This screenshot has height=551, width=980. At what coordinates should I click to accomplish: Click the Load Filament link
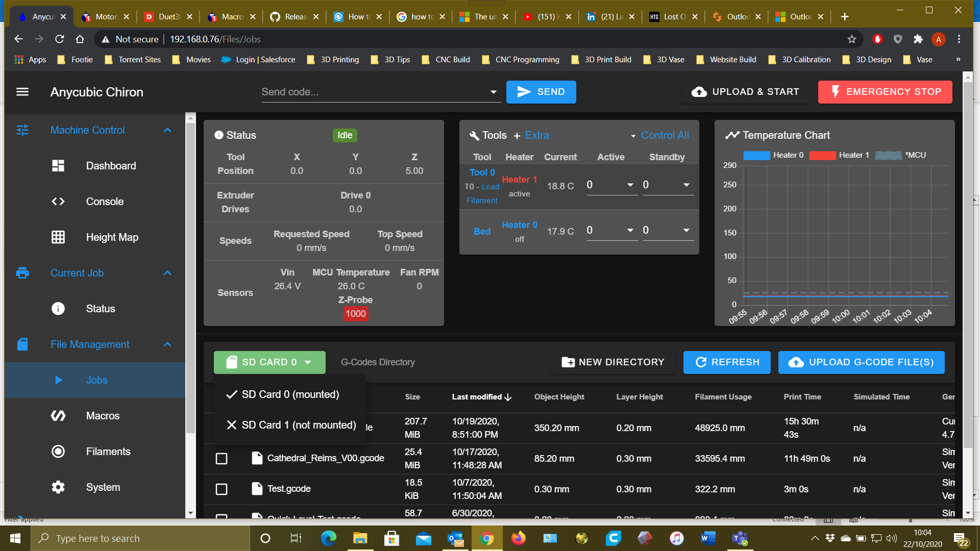point(482,194)
